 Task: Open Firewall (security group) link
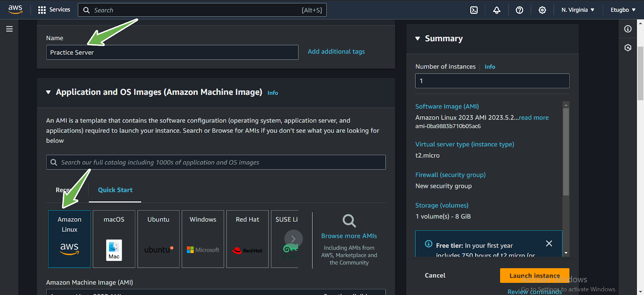point(450,175)
